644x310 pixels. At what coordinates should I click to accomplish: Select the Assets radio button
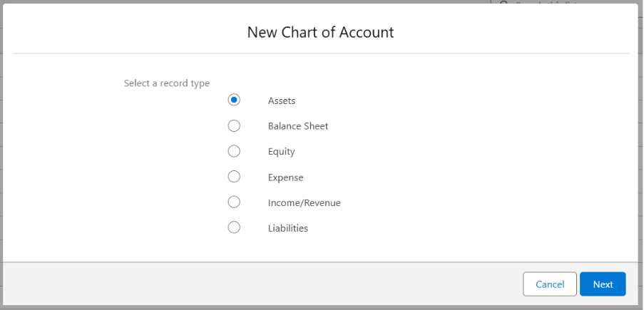pyautogui.click(x=234, y=100)
